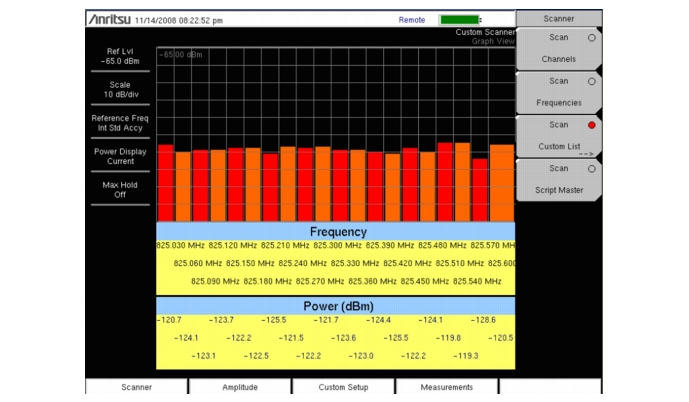
Task: Click the 825.480 MHz frequency entry
Action: point(442,245)
